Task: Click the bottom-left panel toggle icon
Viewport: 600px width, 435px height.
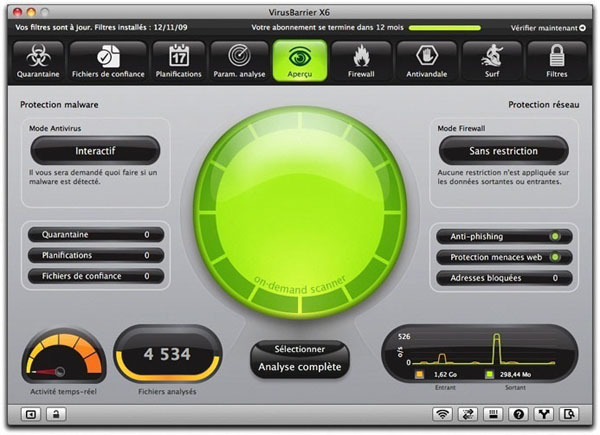Action: point(31,414)
